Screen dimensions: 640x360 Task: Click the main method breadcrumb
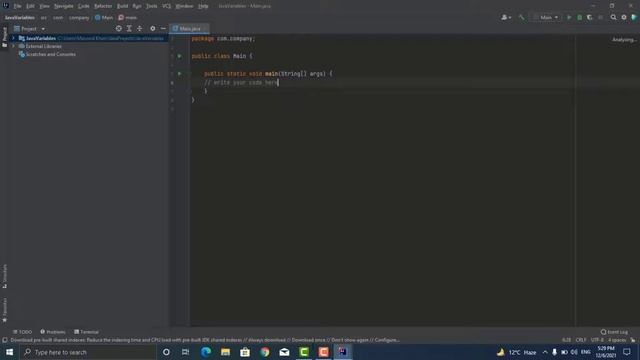pyautogui.click(x=128, y=18)
